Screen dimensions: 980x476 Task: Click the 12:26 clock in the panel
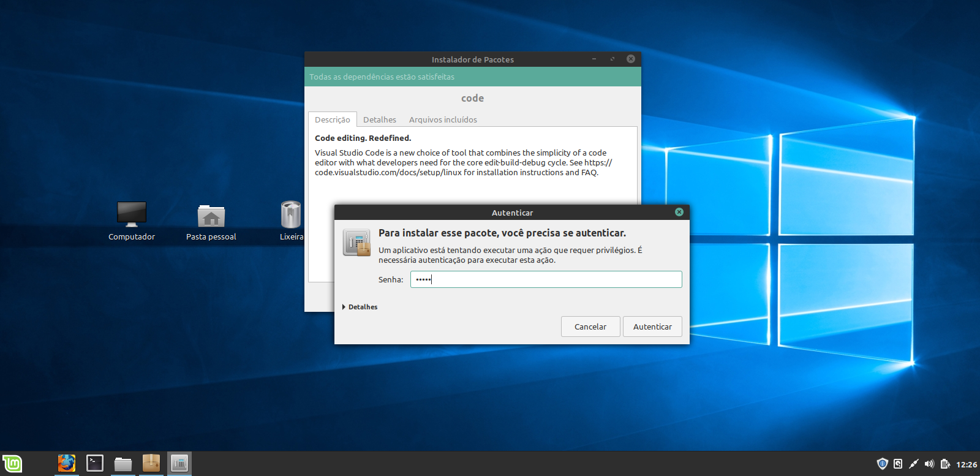[x=967, y=464]
